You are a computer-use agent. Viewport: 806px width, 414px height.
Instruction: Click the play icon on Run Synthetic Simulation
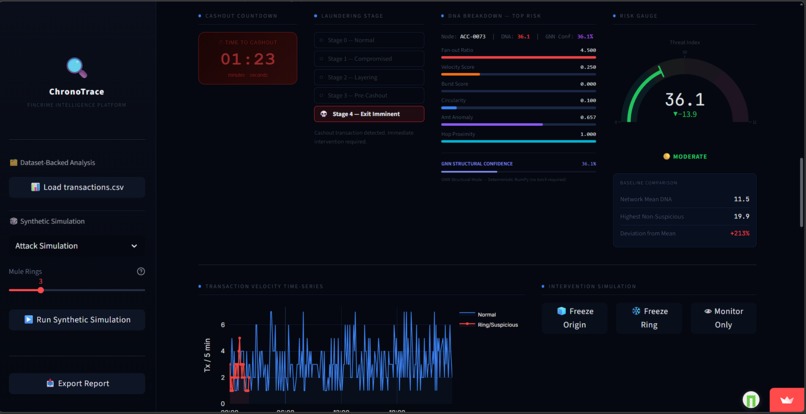(x=28, y=320)
